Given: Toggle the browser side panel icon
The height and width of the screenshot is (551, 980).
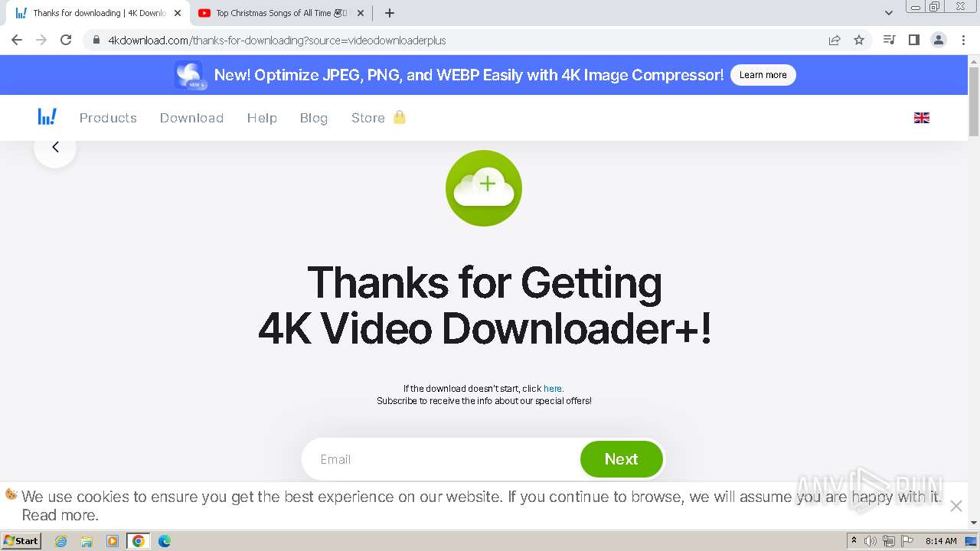Looking at the screenshot, I should [913, 40].
